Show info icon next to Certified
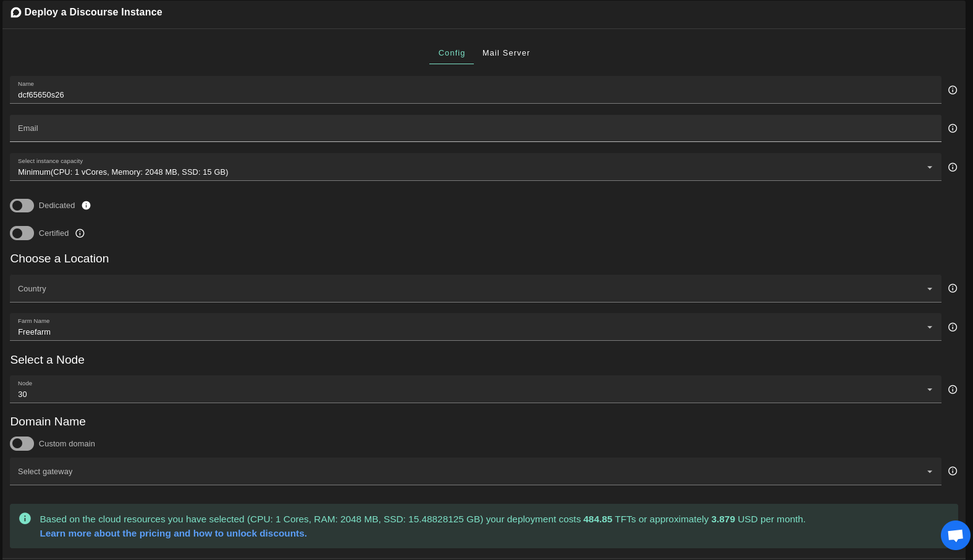The height and width of the screenshot is (560, 973). point(80,233)
